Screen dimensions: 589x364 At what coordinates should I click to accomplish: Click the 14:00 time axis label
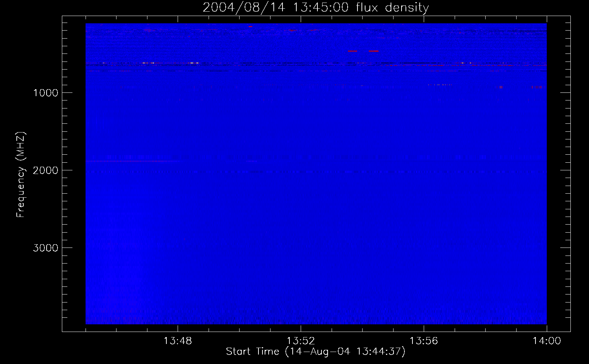[x=547, y=341]
